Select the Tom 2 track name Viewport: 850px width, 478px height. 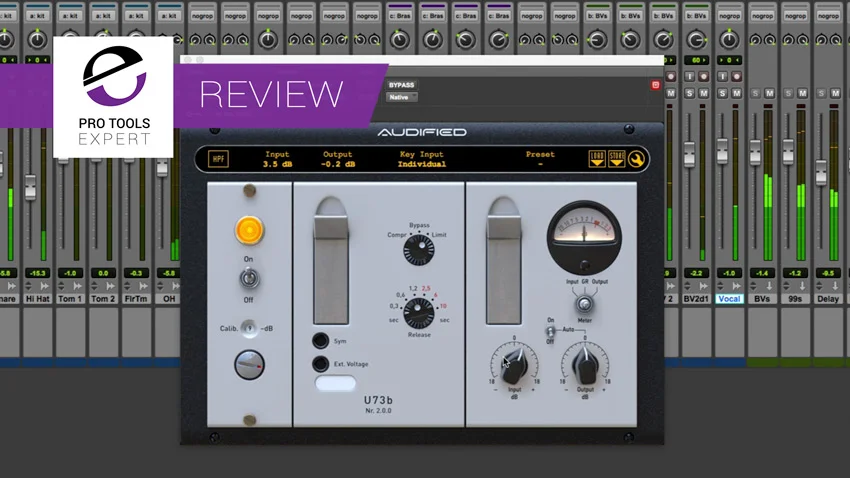[104, 299]
